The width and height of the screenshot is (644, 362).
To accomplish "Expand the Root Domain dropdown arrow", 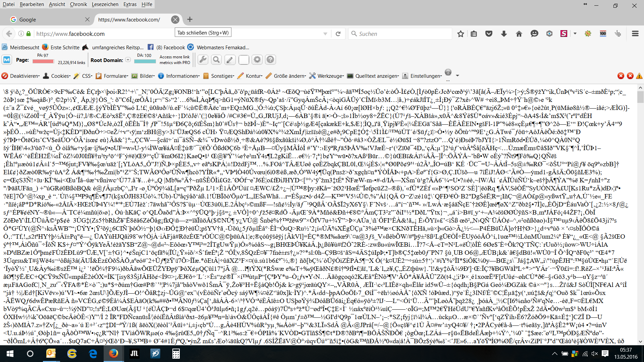I will [x=128, y=60].
